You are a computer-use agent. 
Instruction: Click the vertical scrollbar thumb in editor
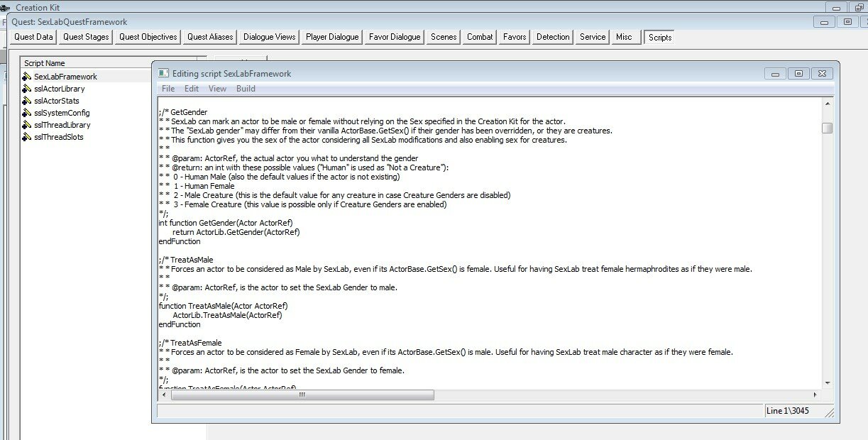828,128
